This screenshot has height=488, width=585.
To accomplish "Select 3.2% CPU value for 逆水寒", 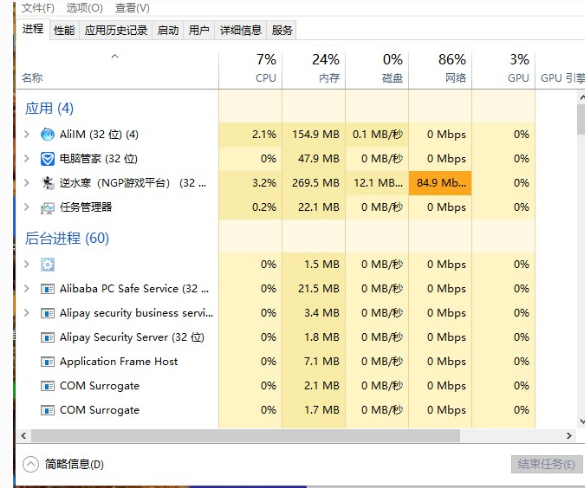I will coord(264,183).
